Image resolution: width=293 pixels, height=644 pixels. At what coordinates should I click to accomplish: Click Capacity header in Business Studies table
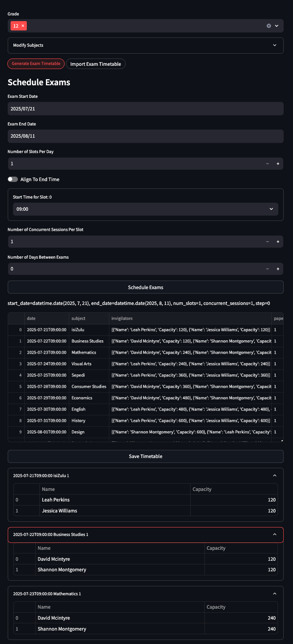241,548
